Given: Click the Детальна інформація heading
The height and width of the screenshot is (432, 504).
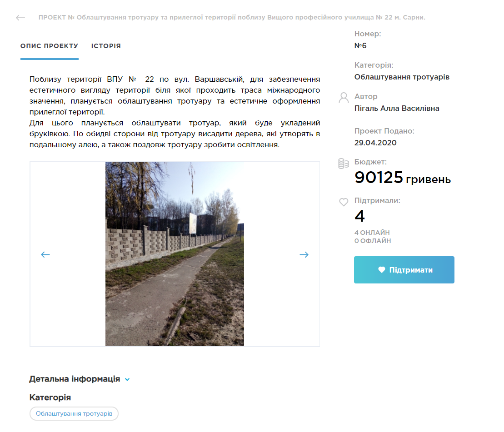Looking at the screenshot, I should click(75, 379).
